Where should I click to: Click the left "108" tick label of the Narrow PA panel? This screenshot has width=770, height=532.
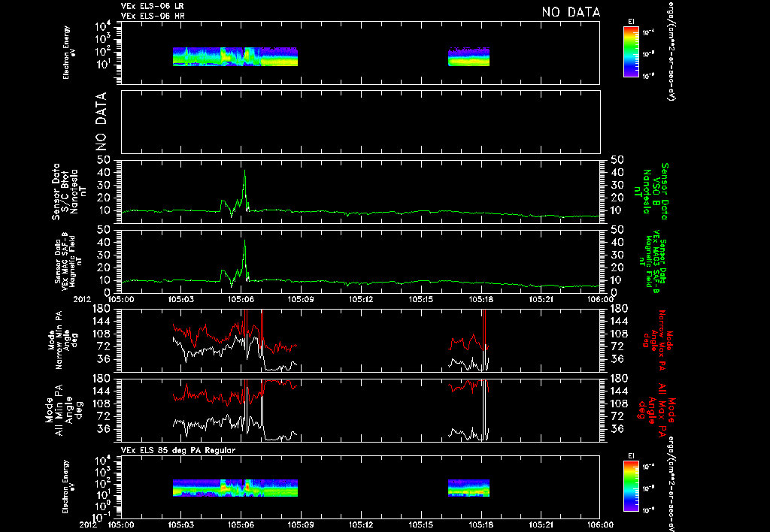(x=102, y=334)
